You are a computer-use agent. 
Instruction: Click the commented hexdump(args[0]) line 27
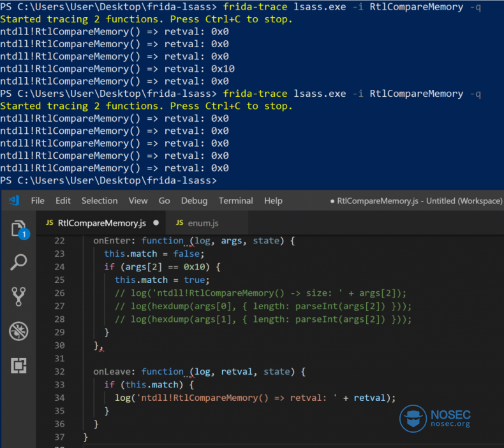pos(263,307)
